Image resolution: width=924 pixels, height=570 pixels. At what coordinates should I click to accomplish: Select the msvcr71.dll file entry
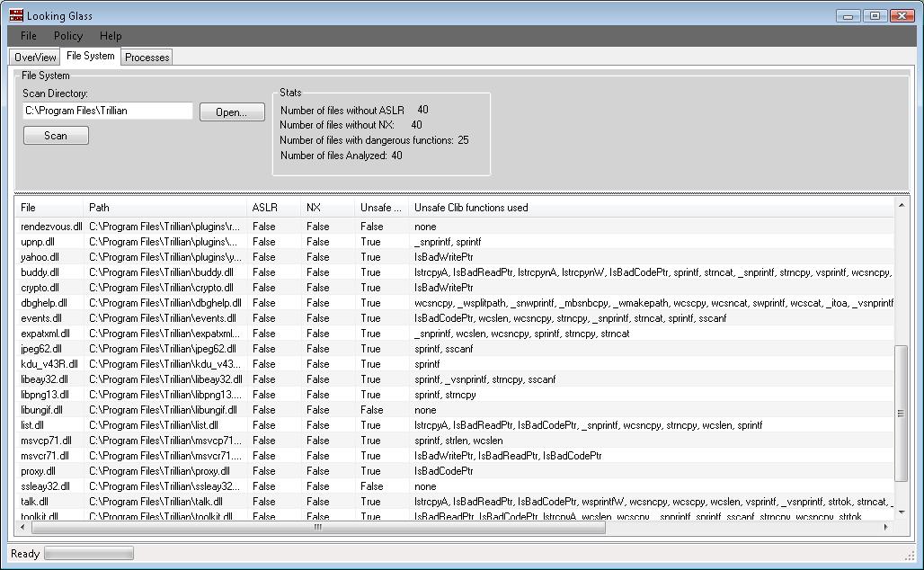(x=45, y=456)
